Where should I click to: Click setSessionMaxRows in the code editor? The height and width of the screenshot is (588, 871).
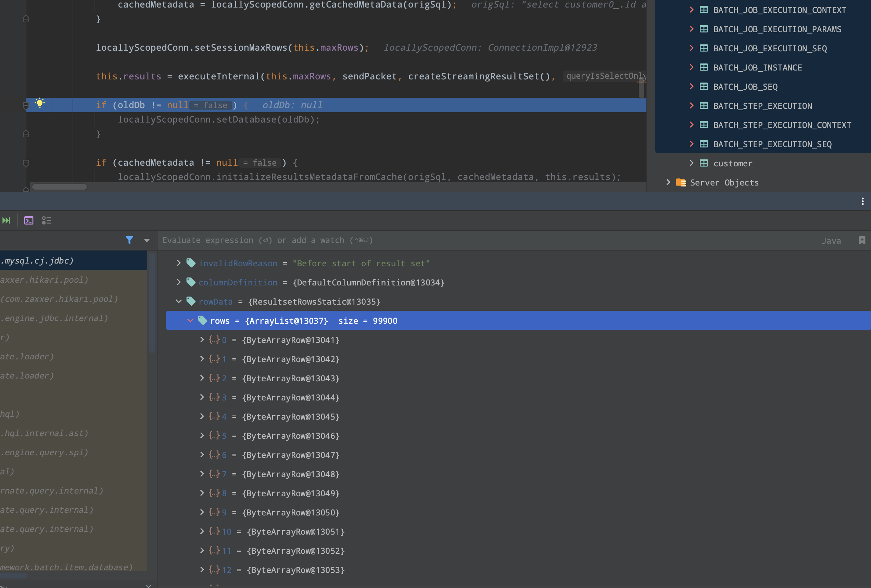point(241,48)
